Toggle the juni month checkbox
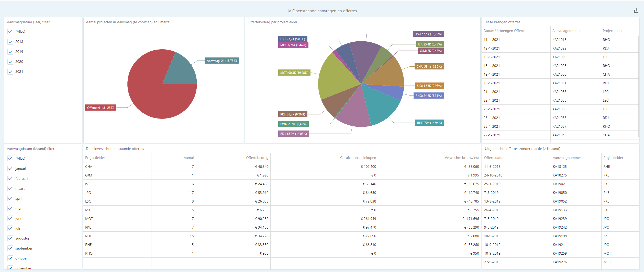Screen dimensions: 644x272 pyautogui.click(x=10, y=218)
